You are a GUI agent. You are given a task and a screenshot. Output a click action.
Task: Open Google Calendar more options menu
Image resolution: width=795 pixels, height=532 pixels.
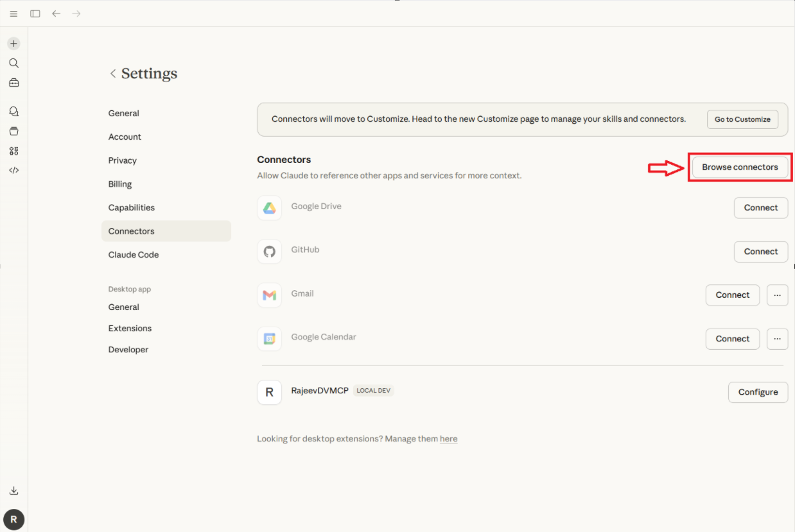777,339
